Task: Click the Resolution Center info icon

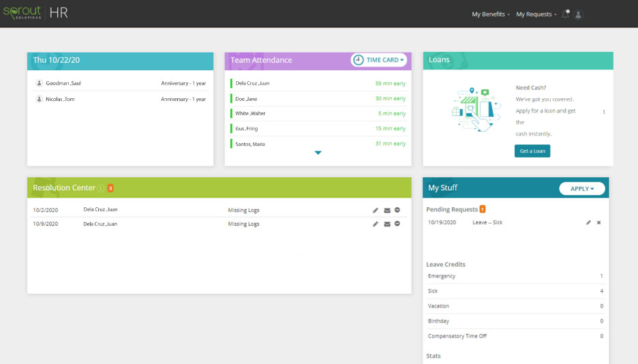Action: point(101,188)
